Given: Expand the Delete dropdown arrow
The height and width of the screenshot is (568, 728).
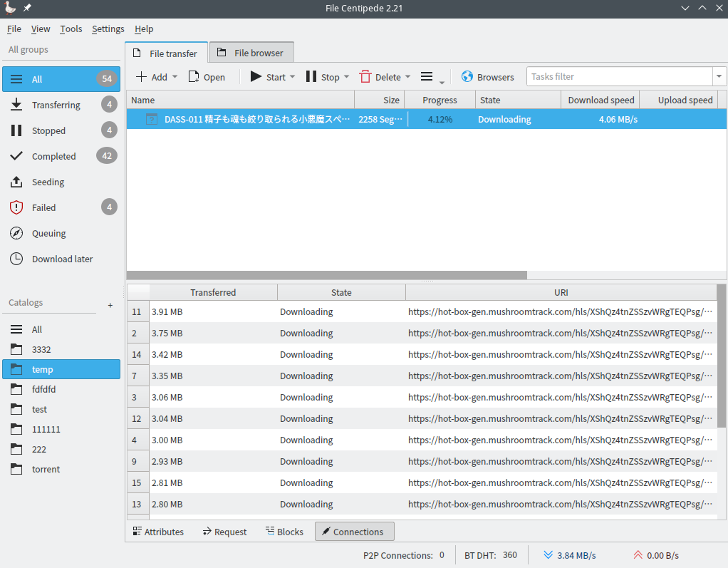Looking at the screenshot, I should pyautogui.click(x=407, y=77).
